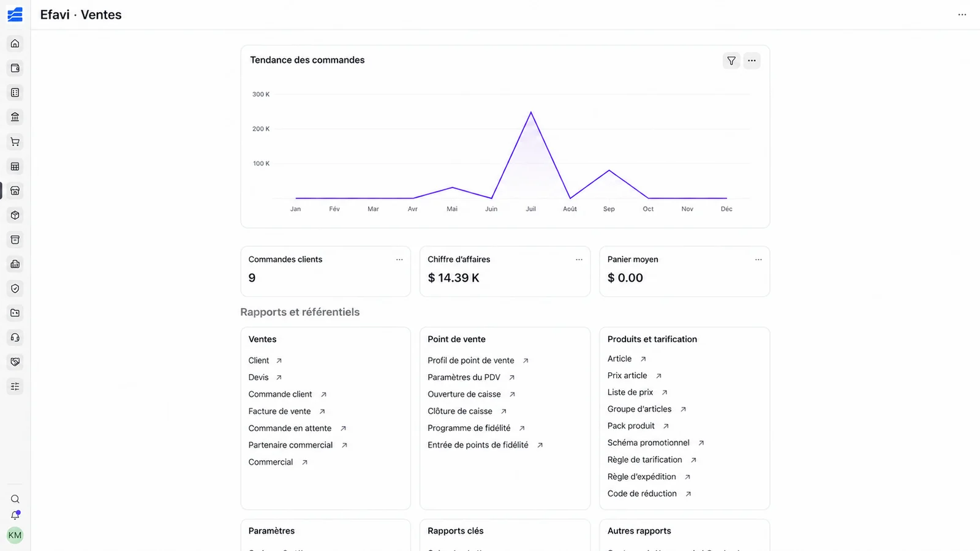
Task: Open the folder icon in sidebar
Action: 15,313
